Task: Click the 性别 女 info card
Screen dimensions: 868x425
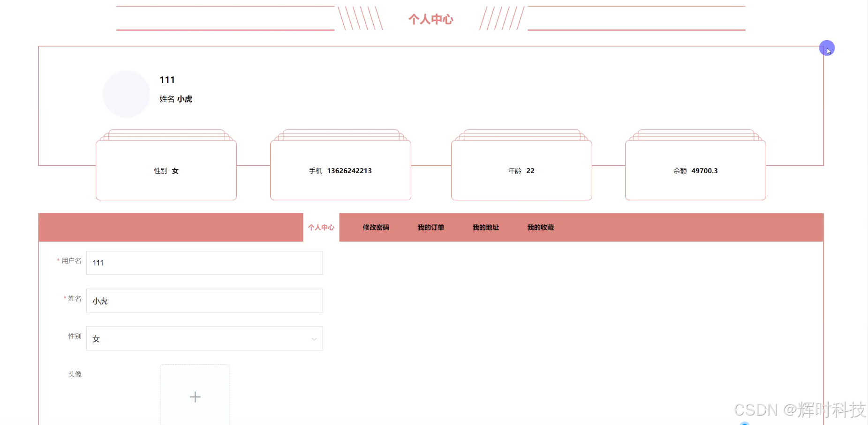Action: click(x=166, y=170)
